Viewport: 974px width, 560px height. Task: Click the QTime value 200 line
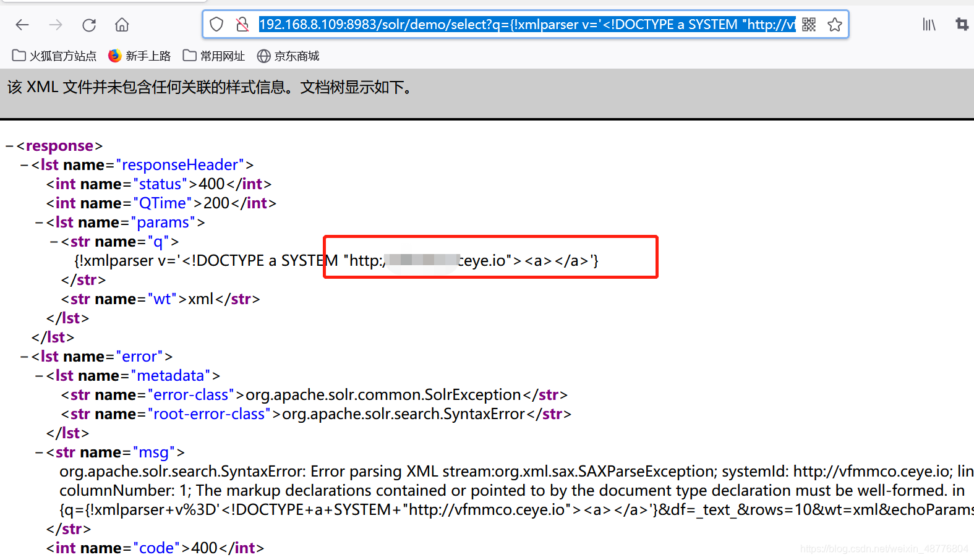click(x=161, y=203)
